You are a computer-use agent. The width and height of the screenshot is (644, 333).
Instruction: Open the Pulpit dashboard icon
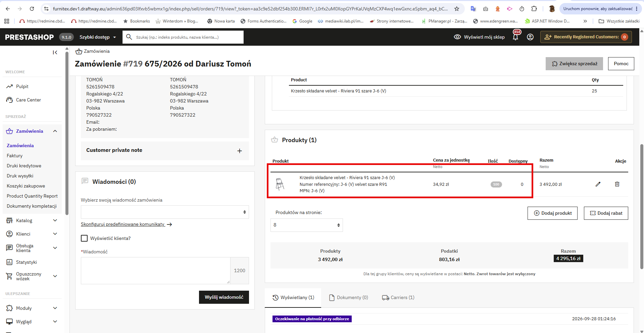(x=9, y=87)
